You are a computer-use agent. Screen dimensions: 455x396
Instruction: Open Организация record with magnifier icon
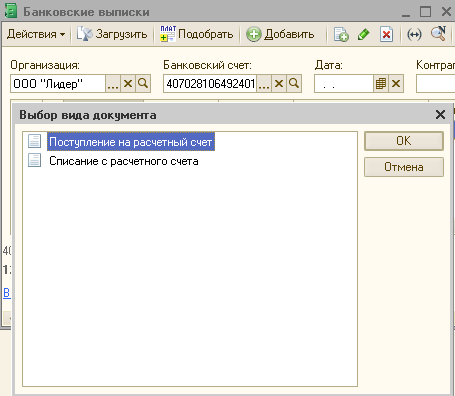coord(143,83)
